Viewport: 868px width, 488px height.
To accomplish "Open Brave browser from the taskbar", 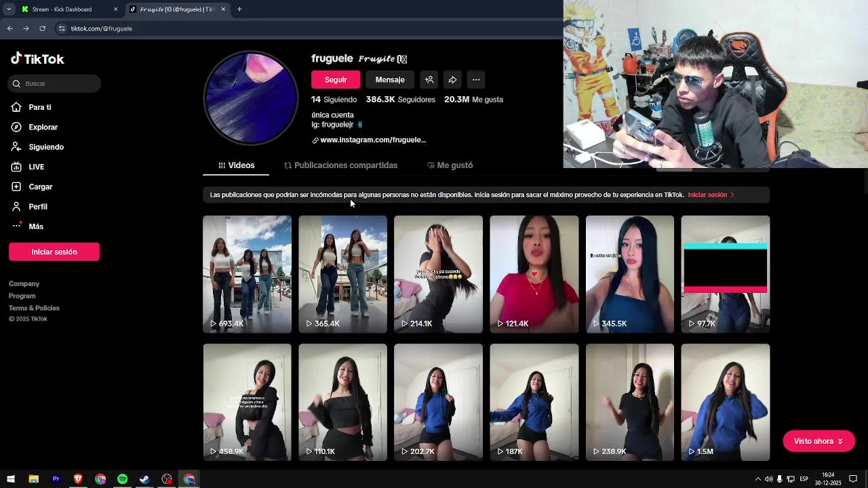I will (78, 479).
